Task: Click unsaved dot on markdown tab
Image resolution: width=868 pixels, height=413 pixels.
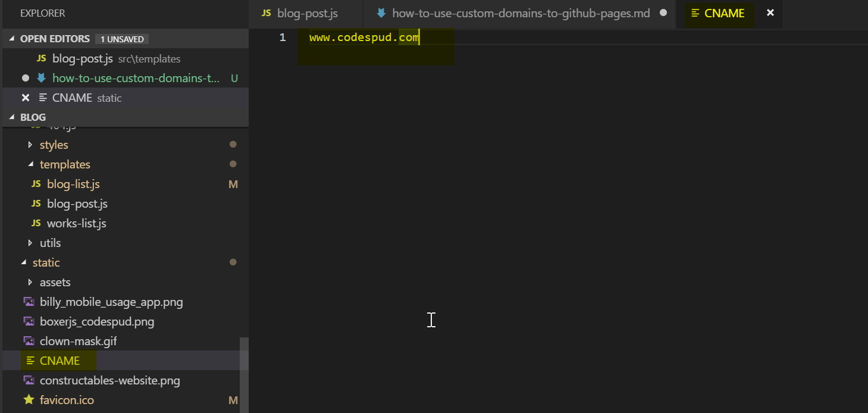Action: 663,13
